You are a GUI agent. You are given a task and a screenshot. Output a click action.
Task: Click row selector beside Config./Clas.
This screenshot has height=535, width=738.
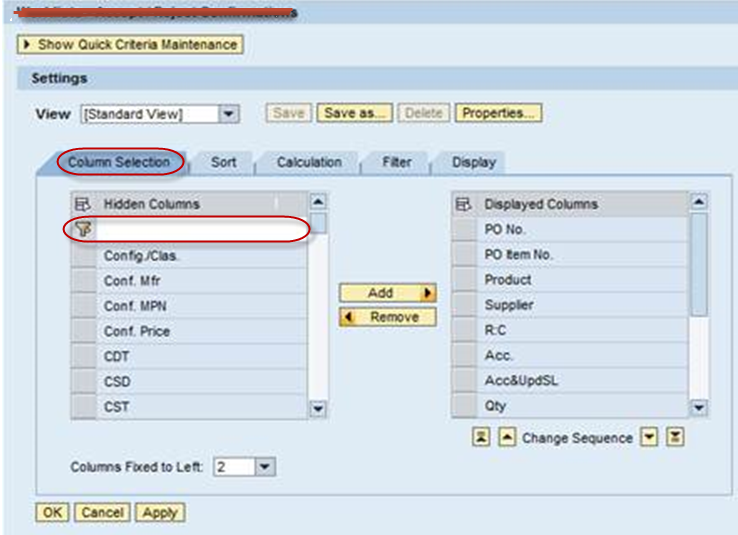point(84,256)
